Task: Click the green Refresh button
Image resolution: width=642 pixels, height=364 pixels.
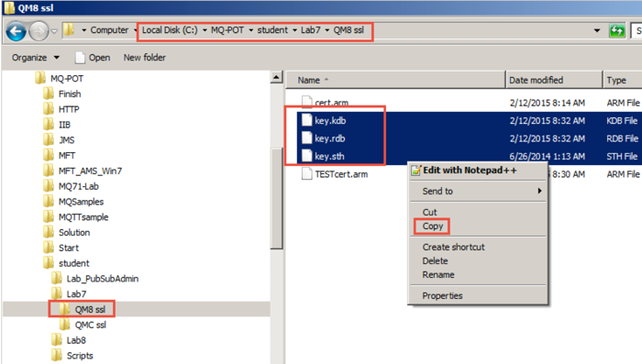Action: (x=617, y=30)
